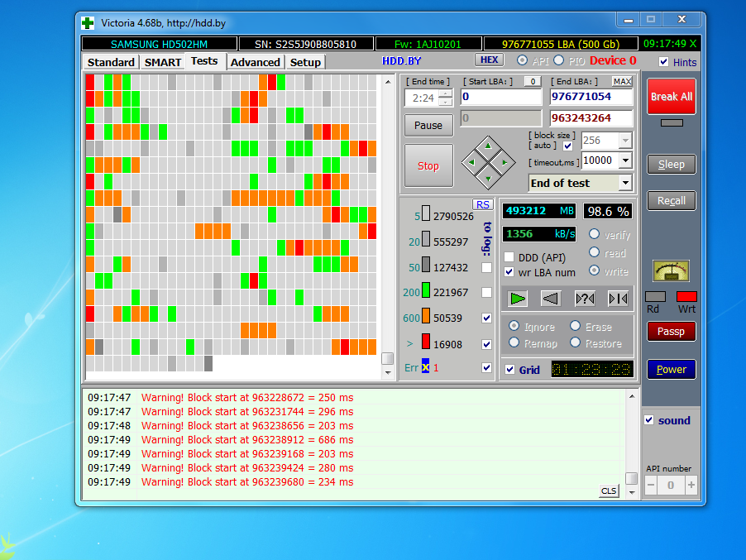Toggle log checkbox for red >600 blocks

(486, 344)
